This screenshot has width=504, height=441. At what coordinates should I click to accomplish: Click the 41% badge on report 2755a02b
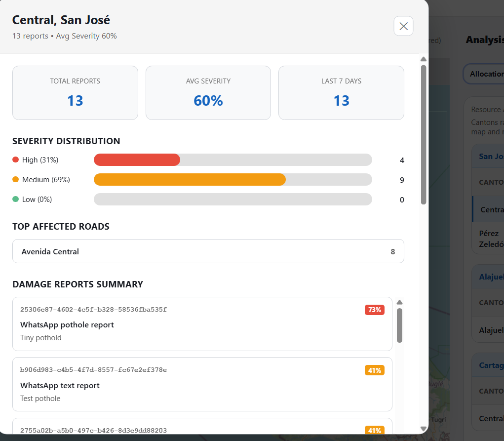click(x=375, y=430)
